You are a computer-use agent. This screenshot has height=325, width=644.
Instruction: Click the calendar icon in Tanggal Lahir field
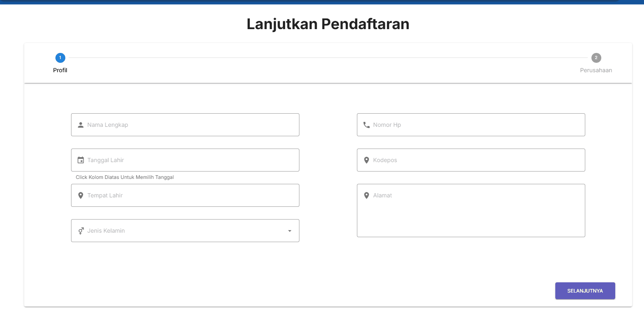[80, 160]
